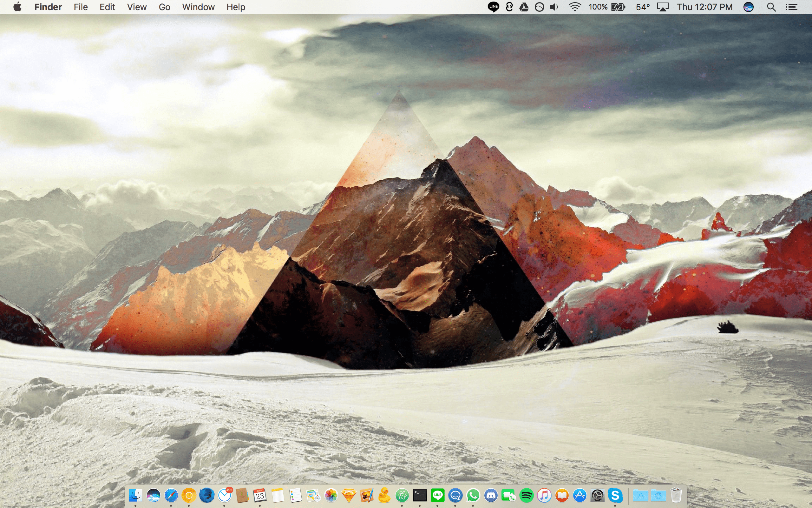Open the blue chat bubble app in Dock
Viewport: 812px width, 508px height.
pos(455,495)
